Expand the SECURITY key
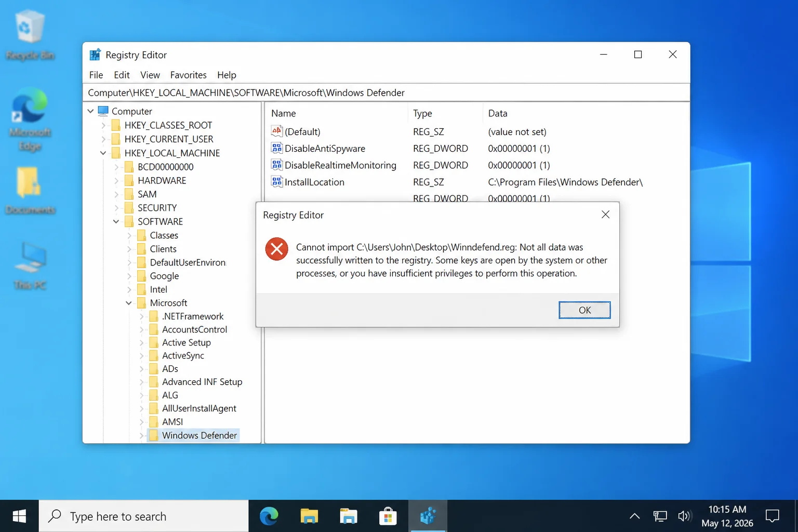798x532 pixels. [x=116, y=208]
